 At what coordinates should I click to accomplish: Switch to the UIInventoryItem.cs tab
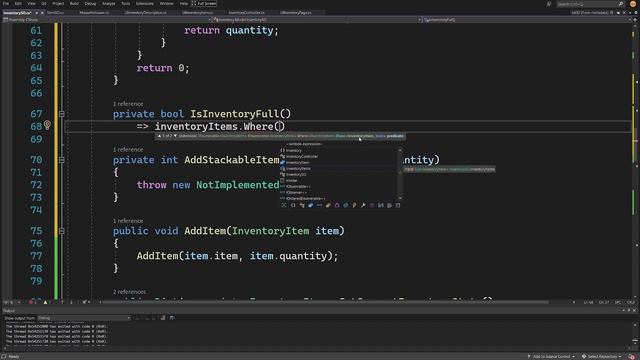(198, 13)
